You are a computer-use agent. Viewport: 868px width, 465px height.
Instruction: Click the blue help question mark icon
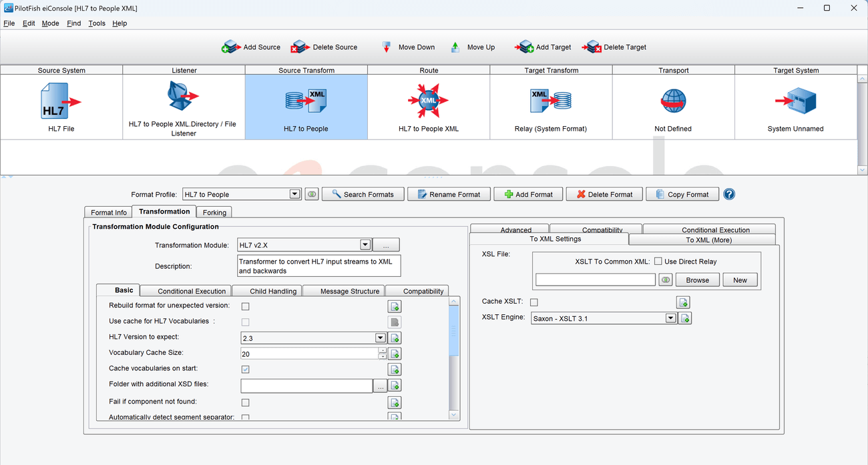tap(729, 194)
